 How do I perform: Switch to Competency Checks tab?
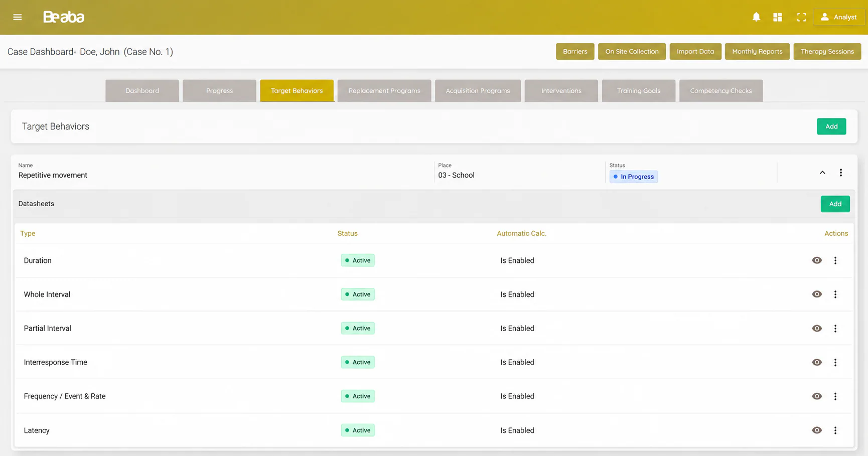pos(720,91)
